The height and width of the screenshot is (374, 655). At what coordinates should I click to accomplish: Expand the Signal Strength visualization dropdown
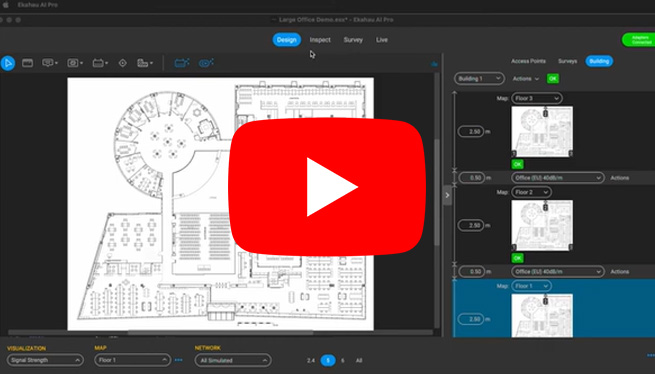[x=45, y=360]
